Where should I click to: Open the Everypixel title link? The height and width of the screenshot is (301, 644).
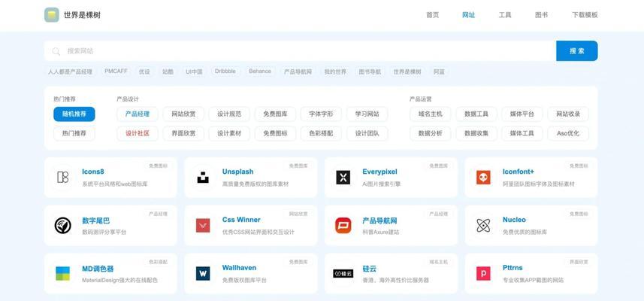coord(380,172)
